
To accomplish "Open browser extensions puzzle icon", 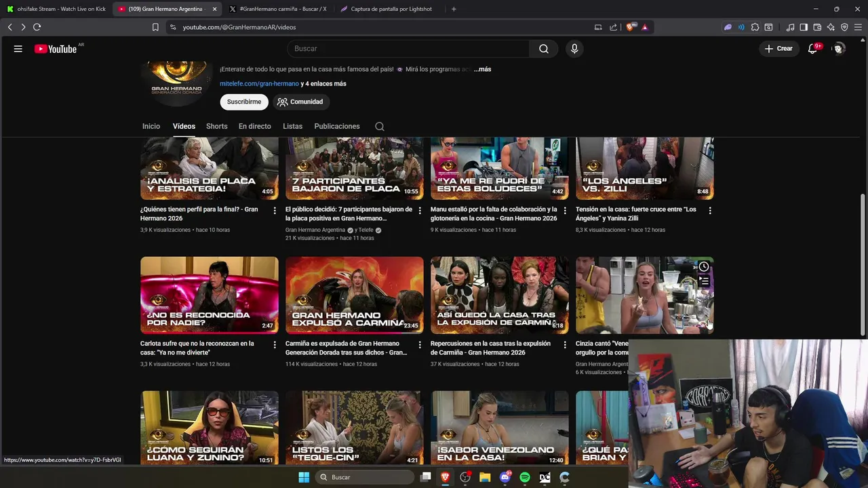I will pyautogui.click(x=755, y=27).
